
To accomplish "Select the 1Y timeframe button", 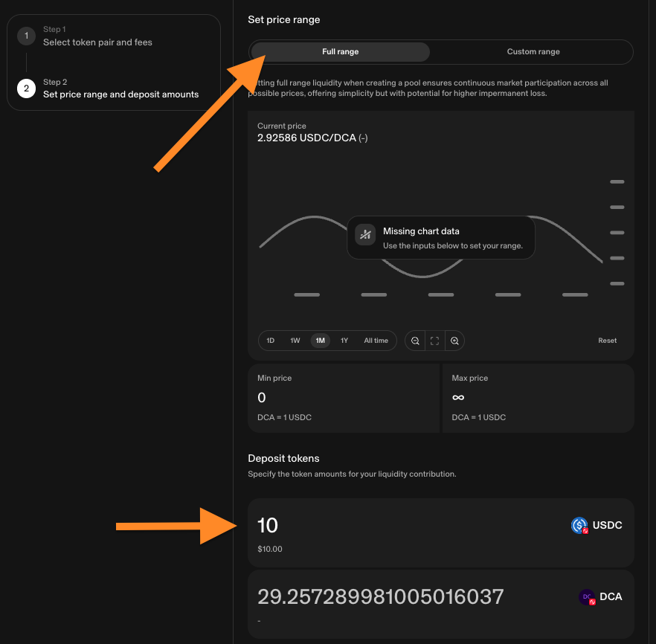I will (x=344, y=340).
